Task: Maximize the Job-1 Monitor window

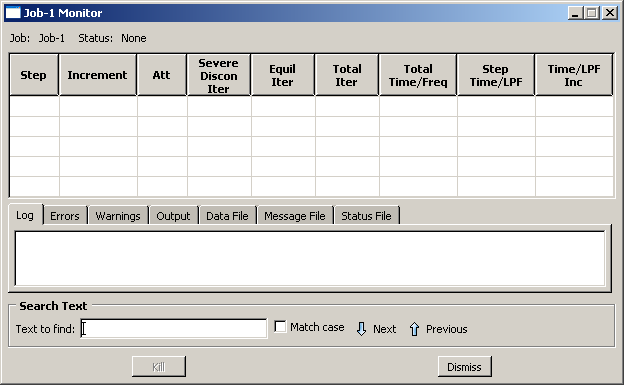Action: pos(592,13)
